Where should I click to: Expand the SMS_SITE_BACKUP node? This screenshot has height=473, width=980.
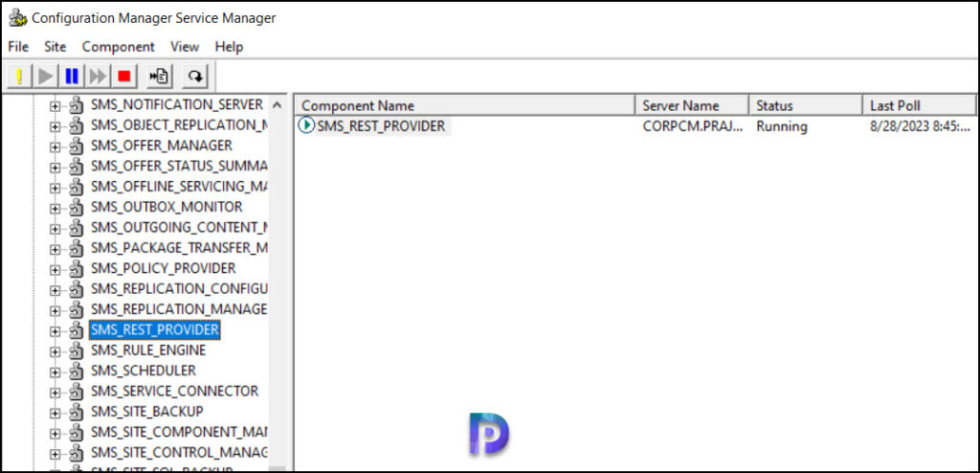point(55,414)
